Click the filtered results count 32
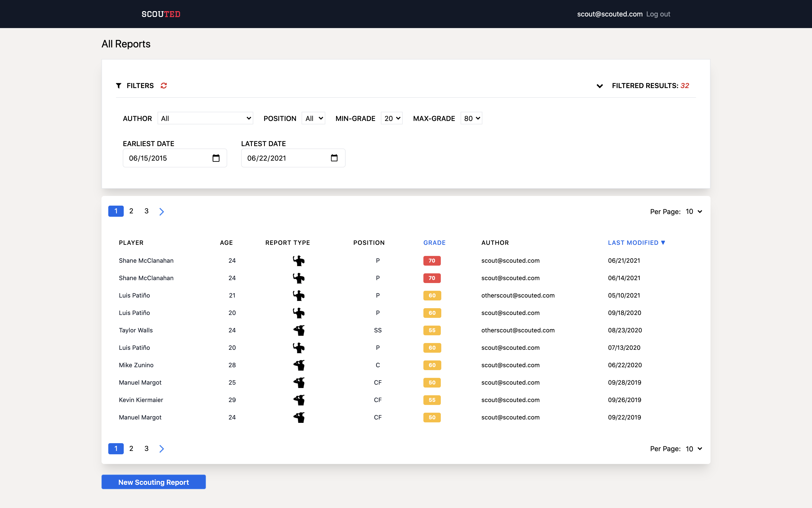812x508 pixels. (x=684, y=86)
